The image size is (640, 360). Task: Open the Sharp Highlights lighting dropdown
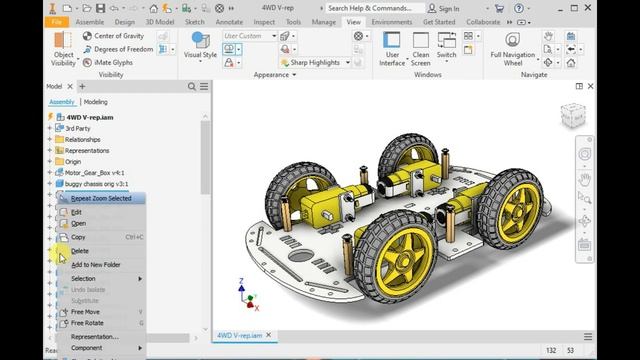click(x=315, y=62)
